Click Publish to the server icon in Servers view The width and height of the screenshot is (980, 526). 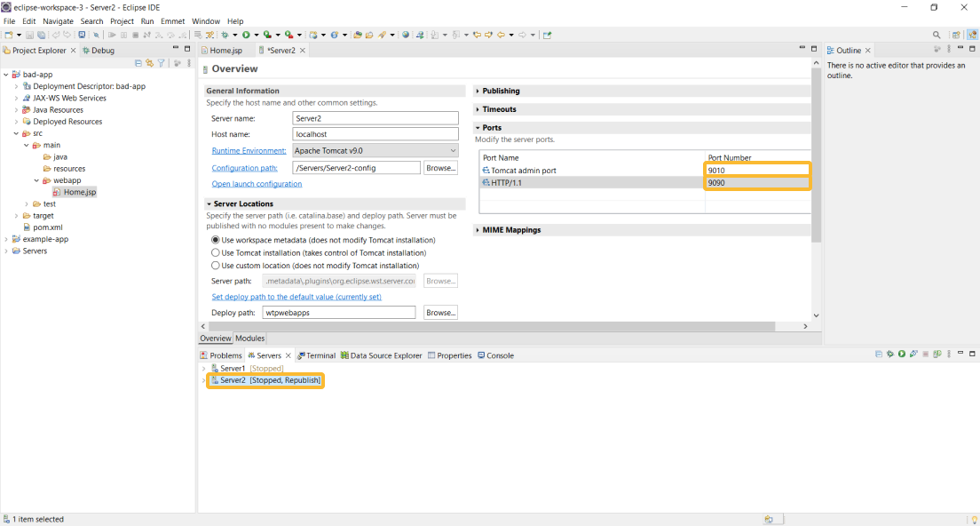[937, 354]
